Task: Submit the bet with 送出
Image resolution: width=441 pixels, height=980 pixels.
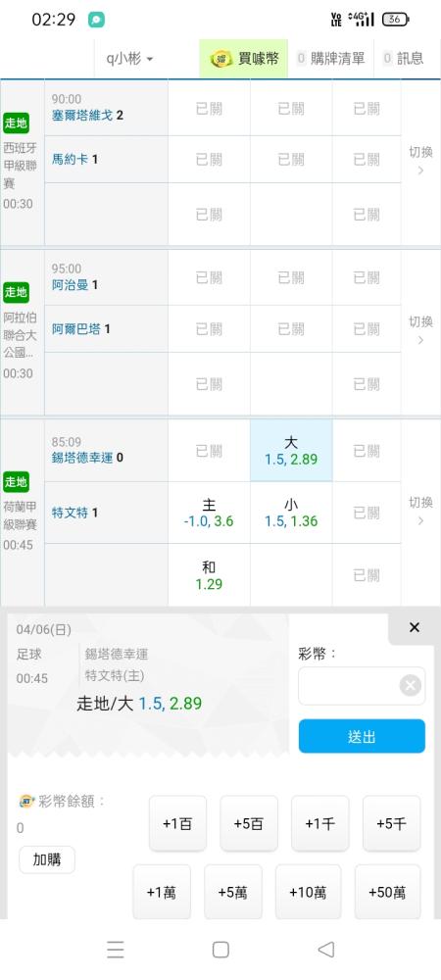Action: (362, 736)
